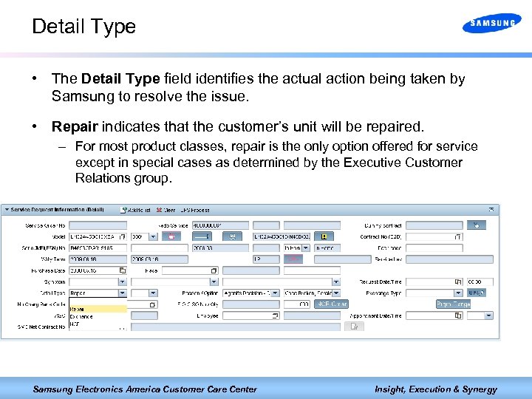Select Repair in the Detail Type list
Screen dimensions: 532x399
pos(98,309)
